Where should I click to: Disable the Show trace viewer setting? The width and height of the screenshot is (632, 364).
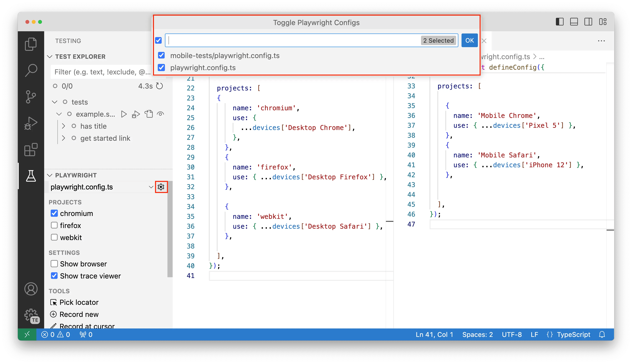(x=54, y=275)
